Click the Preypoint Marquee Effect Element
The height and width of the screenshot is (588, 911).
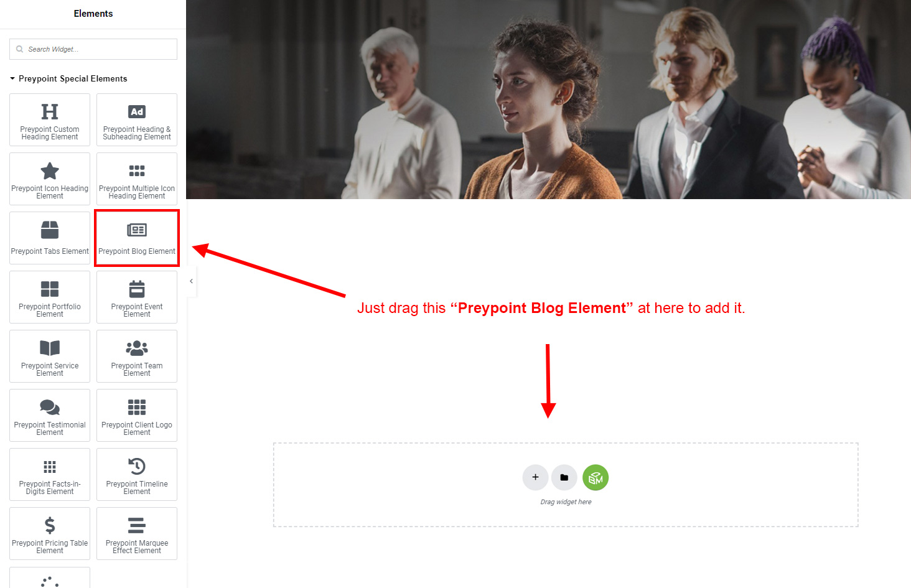pos(137,533)
